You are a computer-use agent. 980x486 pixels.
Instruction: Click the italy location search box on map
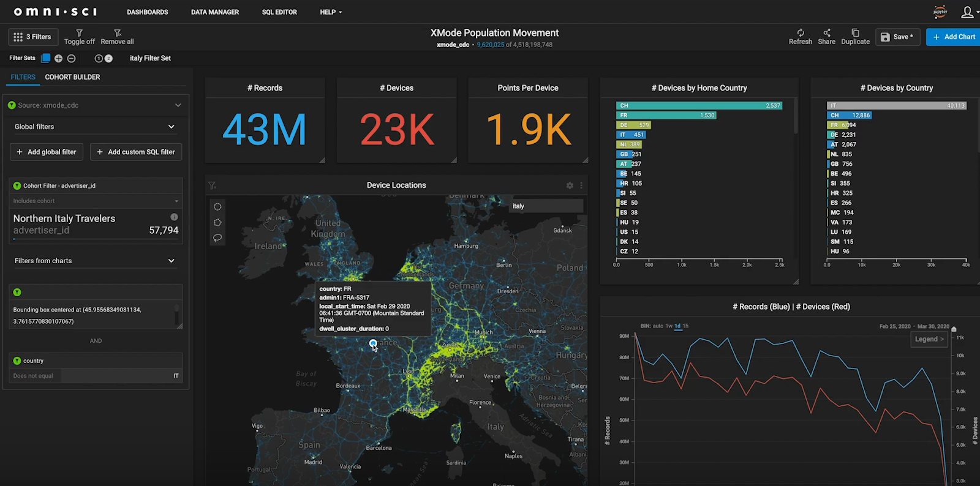546,206
